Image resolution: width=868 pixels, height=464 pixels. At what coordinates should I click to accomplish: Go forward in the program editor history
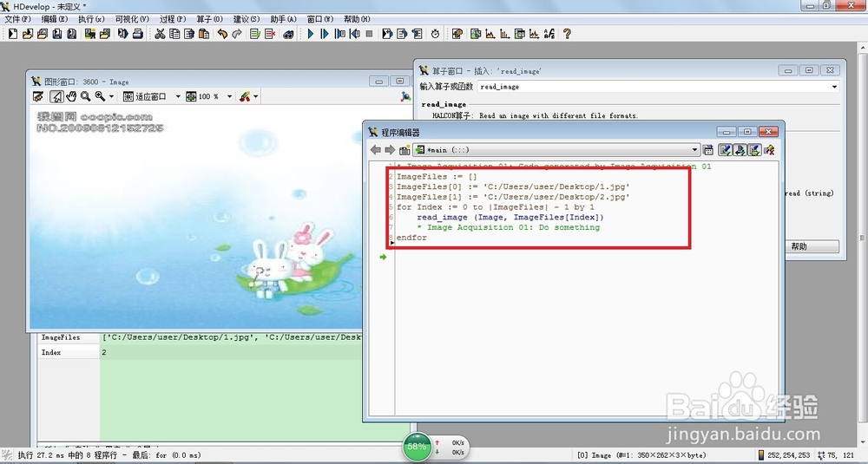coord(390,150)
